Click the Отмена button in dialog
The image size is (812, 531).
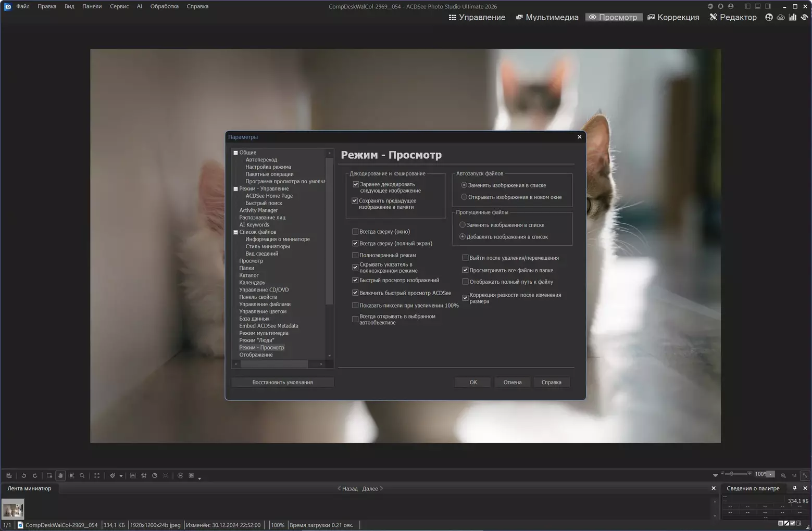tap(512, 382)
